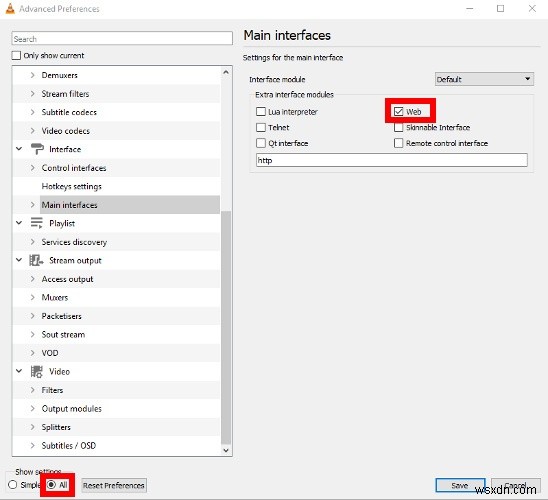Expand the Demuxers tree node
This screenshot has height=500, width=548.
pos(33,75)
